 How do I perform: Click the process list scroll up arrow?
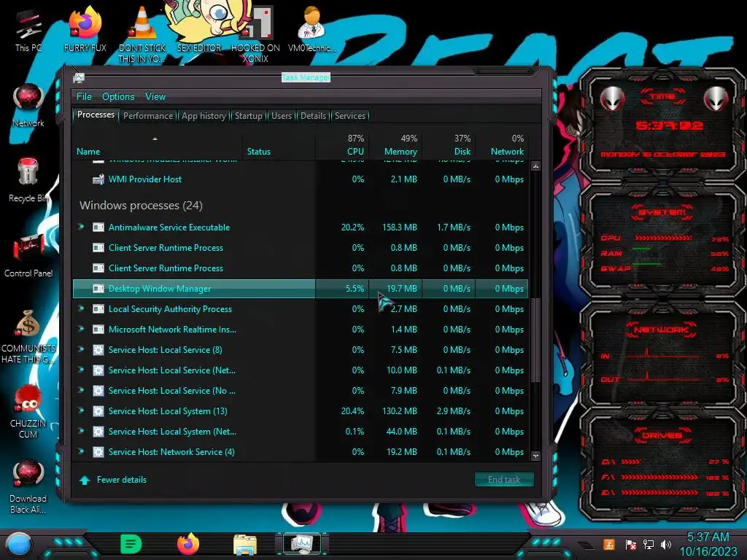tap(536, 167)
